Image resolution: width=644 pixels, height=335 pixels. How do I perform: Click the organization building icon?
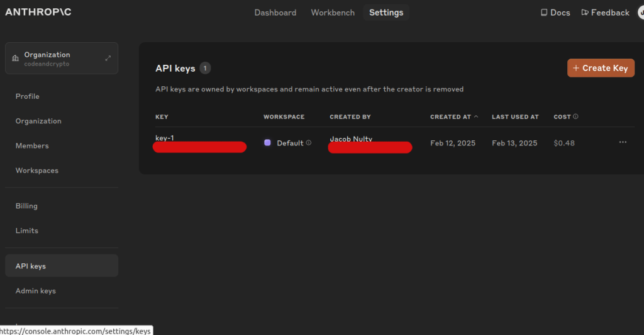(x=16, y=58)
